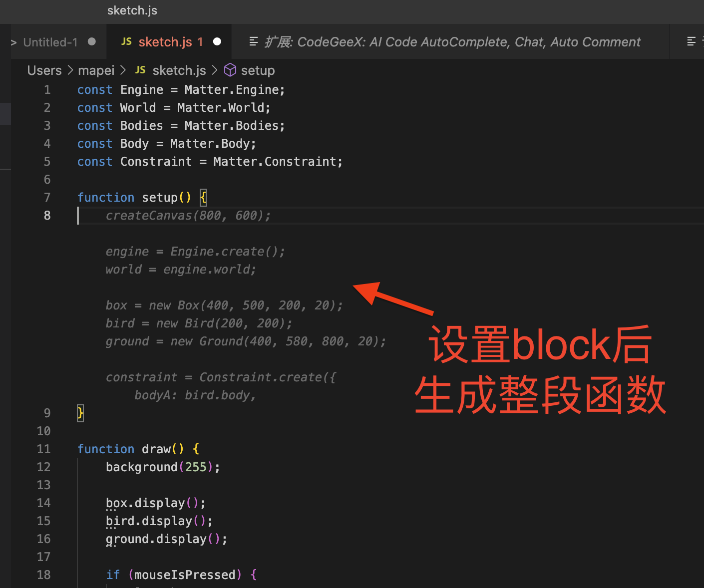Click the 'const' keyword on line 5

[x=95, y=162]
